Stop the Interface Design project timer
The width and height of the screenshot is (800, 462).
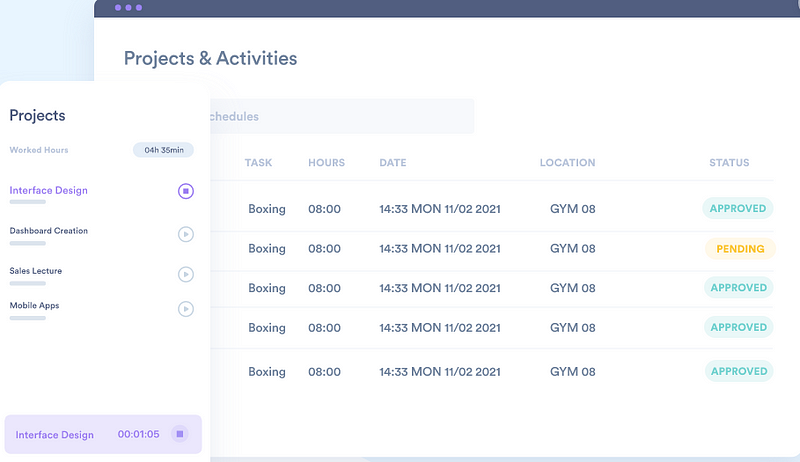[185, 191]
